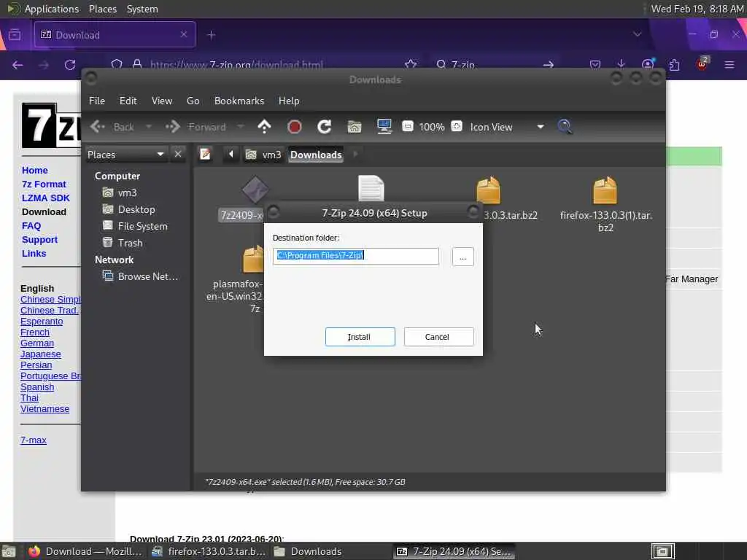747x560 pixels.
Task: Open Desktop in the Places sidebar
Action: click(128, 209)
